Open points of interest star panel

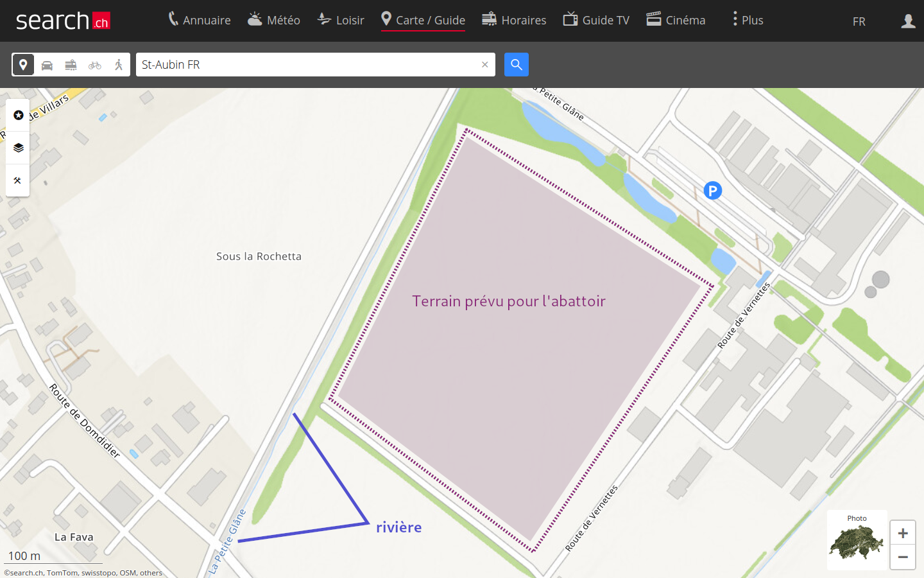(x=18, y=115)
